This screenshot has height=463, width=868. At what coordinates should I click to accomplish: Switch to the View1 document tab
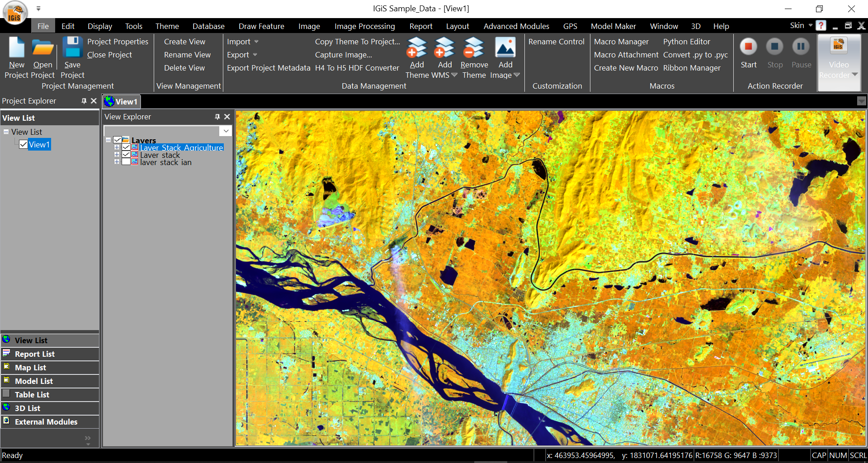[122, 102]
